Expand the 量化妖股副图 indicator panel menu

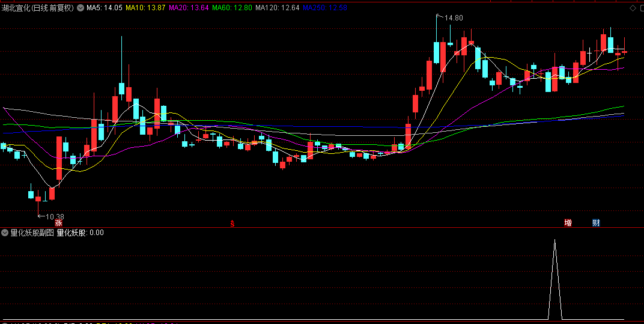coord(5,233)
